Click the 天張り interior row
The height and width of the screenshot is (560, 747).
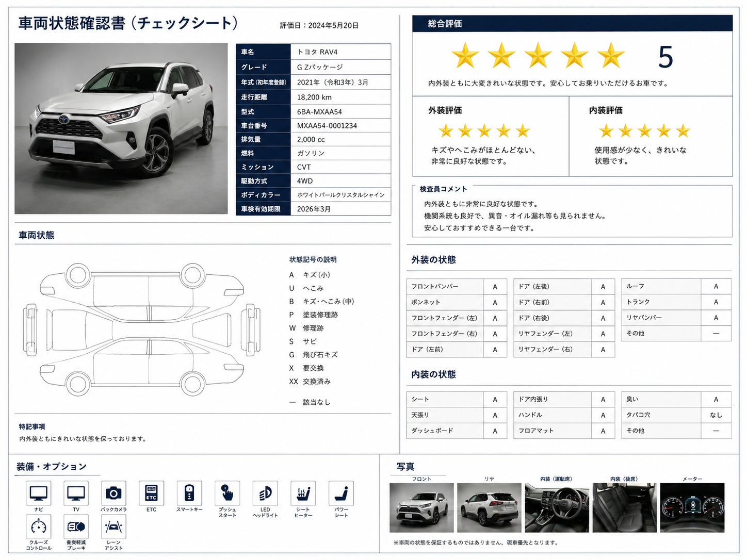[x=457, y=415]
